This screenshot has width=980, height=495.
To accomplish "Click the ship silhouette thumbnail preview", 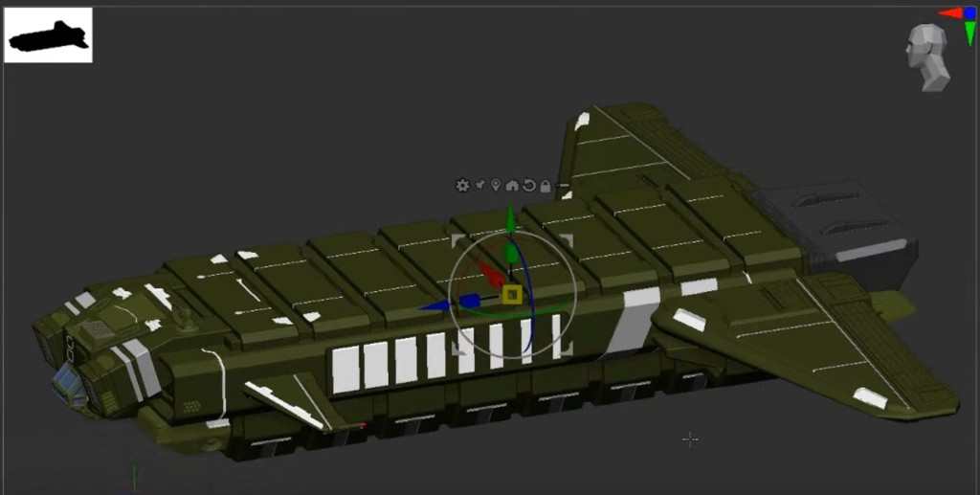I will [48, 35].
